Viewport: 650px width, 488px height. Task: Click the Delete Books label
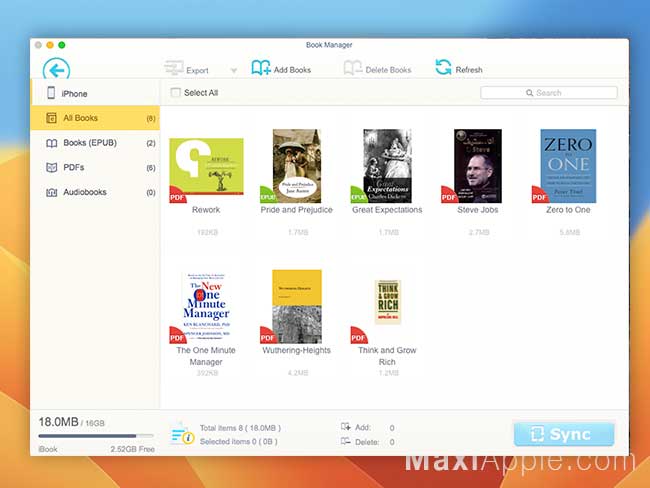click(388, 70)
